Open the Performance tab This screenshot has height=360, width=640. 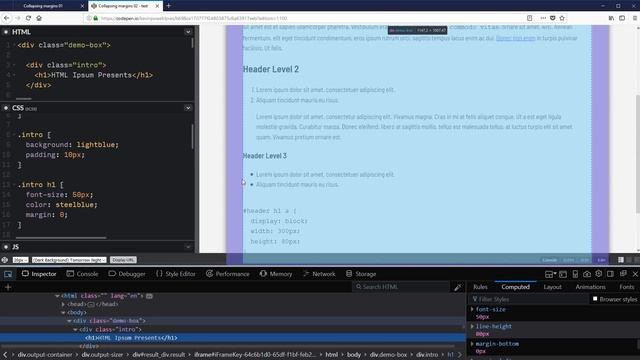pos(228,274)
